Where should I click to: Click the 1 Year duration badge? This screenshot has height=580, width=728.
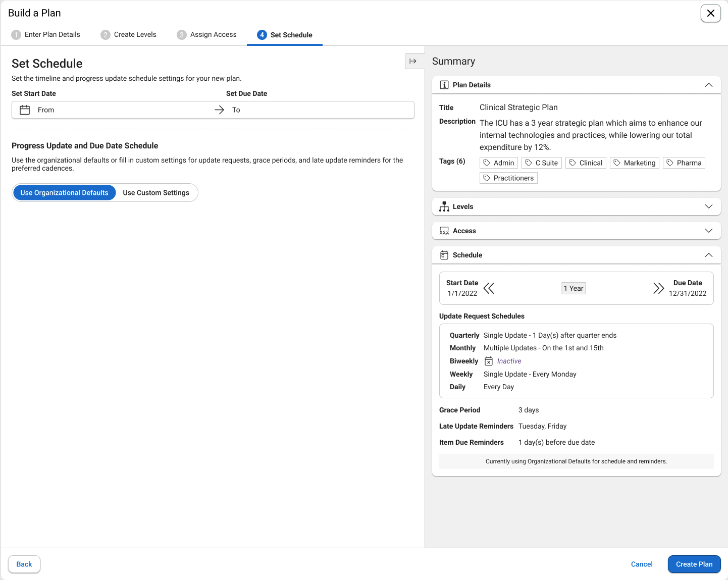(x=574, y=288)
